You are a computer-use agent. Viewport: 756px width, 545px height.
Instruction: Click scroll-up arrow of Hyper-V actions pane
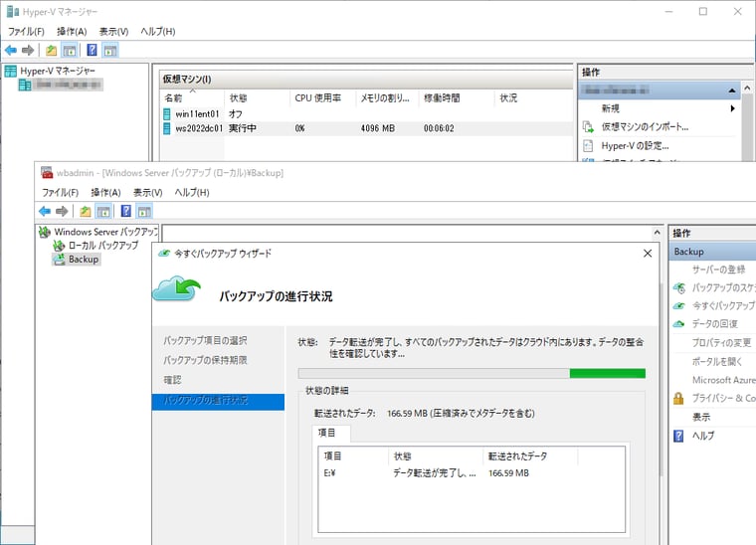[747, 89]
